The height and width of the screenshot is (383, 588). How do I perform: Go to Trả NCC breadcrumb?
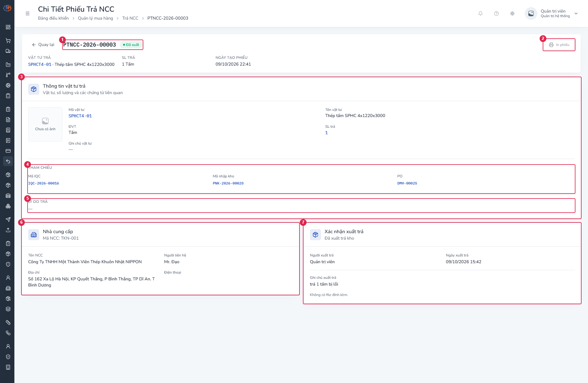pyautogui.click(x=130, y=18)
